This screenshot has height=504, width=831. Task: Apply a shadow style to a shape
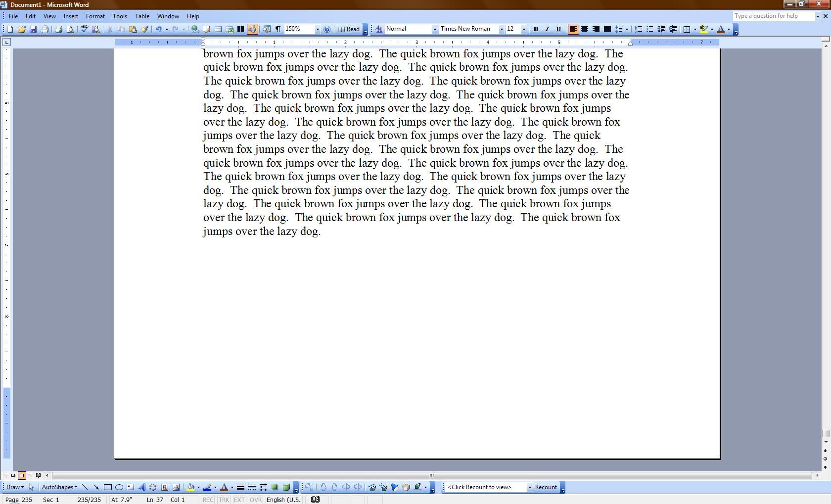pyautogui.click(x=274, y=487)
